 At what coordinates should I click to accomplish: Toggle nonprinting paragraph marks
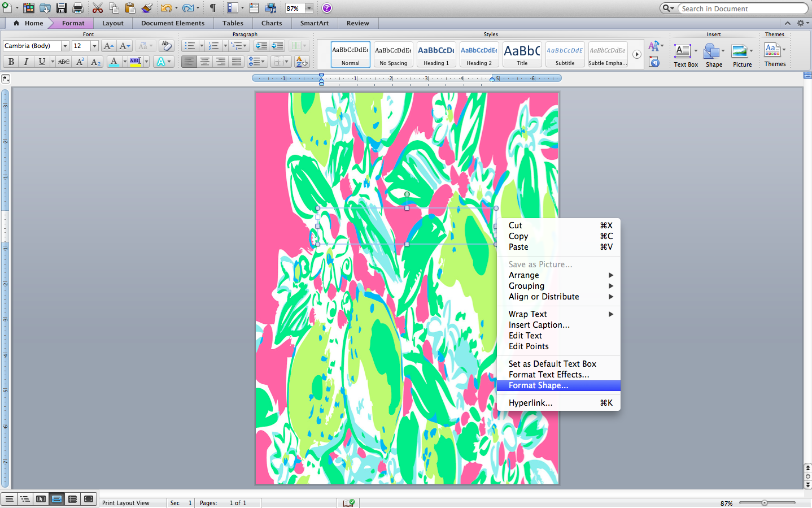click(x=213, y=8)
